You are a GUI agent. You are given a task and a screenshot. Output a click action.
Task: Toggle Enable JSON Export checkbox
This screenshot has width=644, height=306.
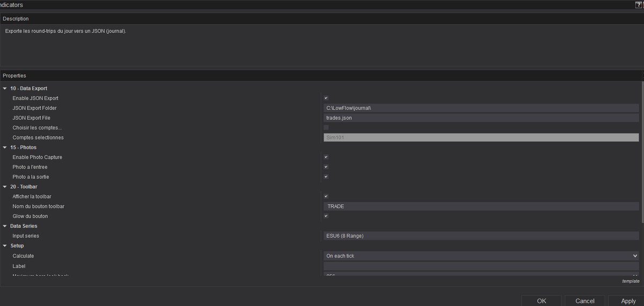click(326, 98)
